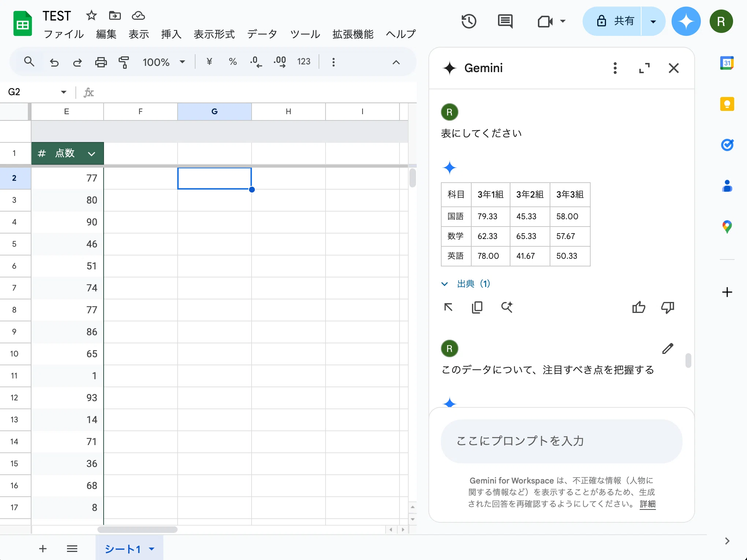Hide the side panel chevron
The height and width of the screenshot is (560, 747).
tap(727, 541)
